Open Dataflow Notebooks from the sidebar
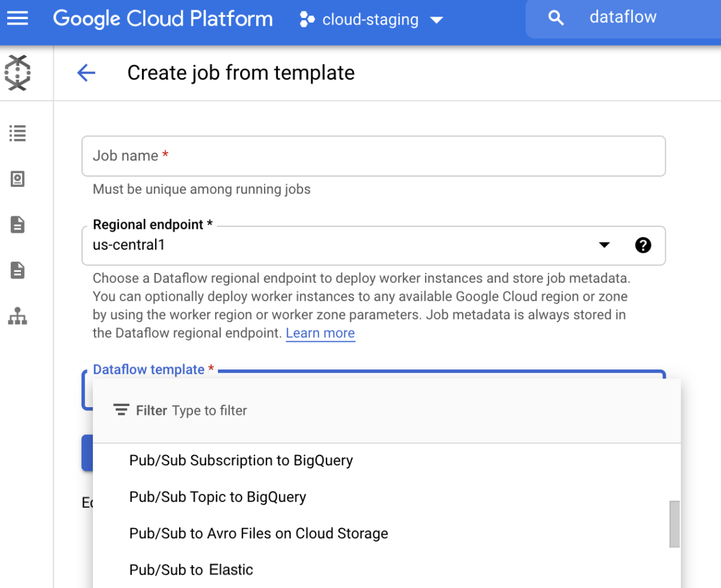721x588 pixels. tap(17, 178)
